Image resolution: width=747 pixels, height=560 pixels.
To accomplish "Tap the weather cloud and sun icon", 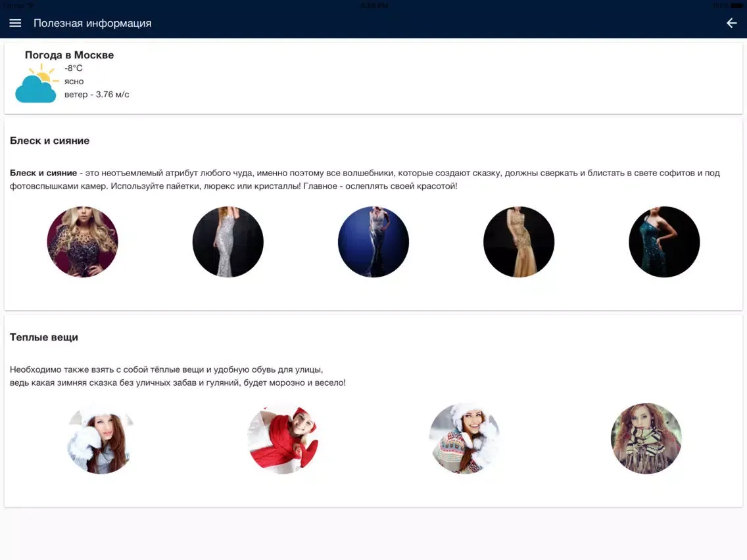I will (x=36, y=83).
